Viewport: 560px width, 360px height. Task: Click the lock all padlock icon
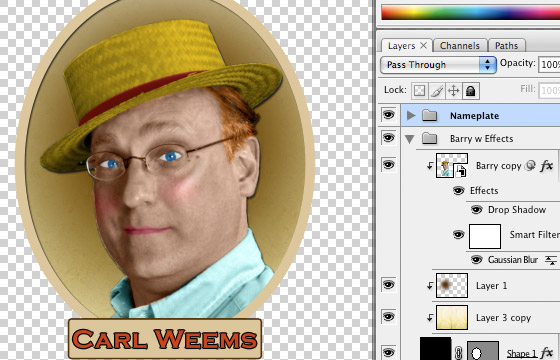[471, 91]
